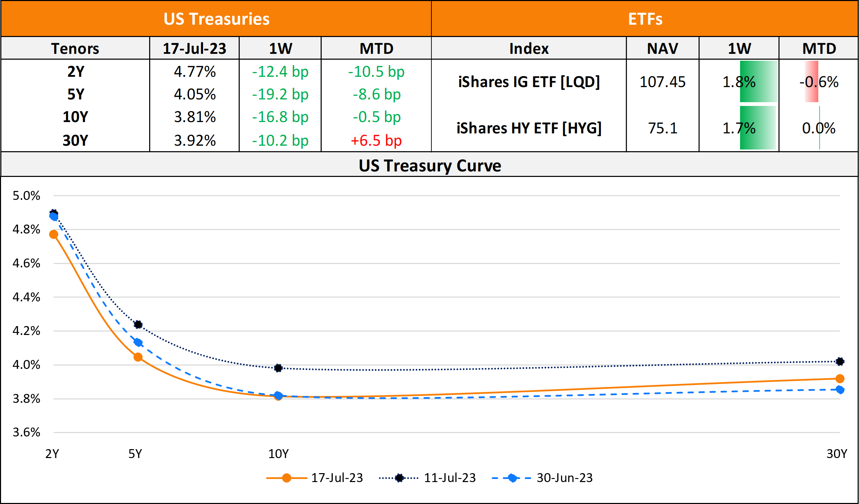Image resolution: width=859 pixels, height=504 pixels.
Task: Click the green 1W bar for LQD
Action: pos(758,82)
